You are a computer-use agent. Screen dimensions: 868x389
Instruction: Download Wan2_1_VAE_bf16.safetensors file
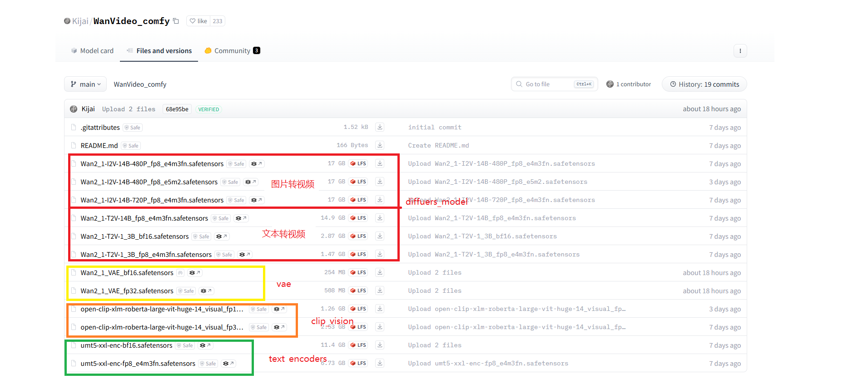point(380,272)
